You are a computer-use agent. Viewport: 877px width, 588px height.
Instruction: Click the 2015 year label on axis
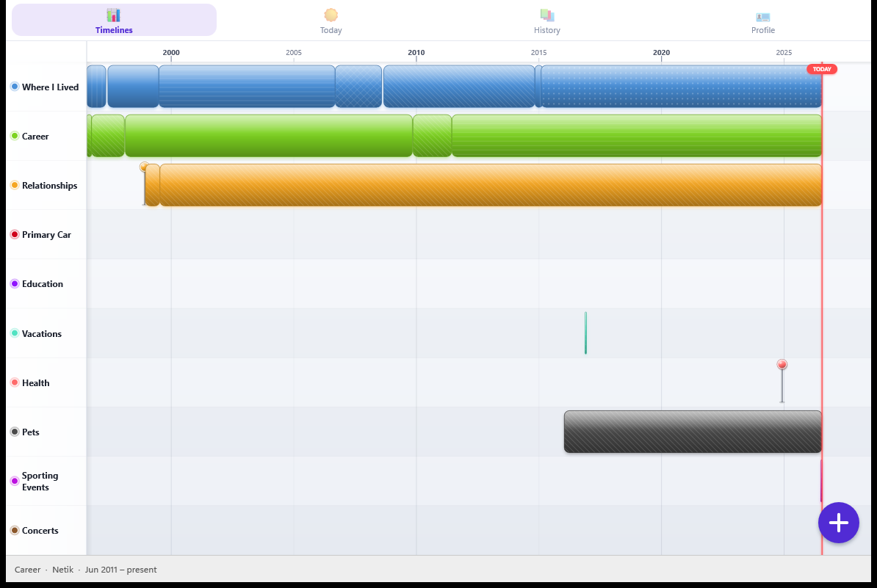(538, 53)
